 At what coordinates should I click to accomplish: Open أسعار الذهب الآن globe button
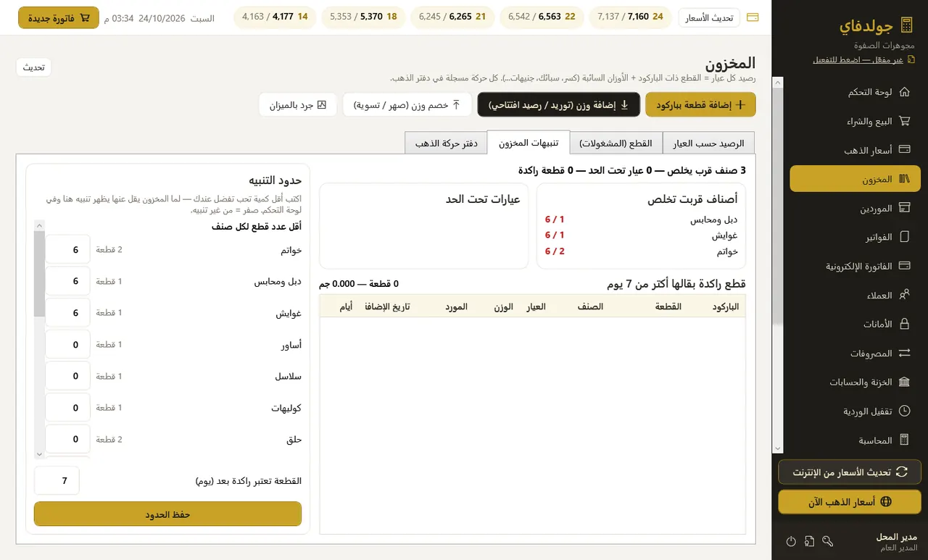(850, 501)
